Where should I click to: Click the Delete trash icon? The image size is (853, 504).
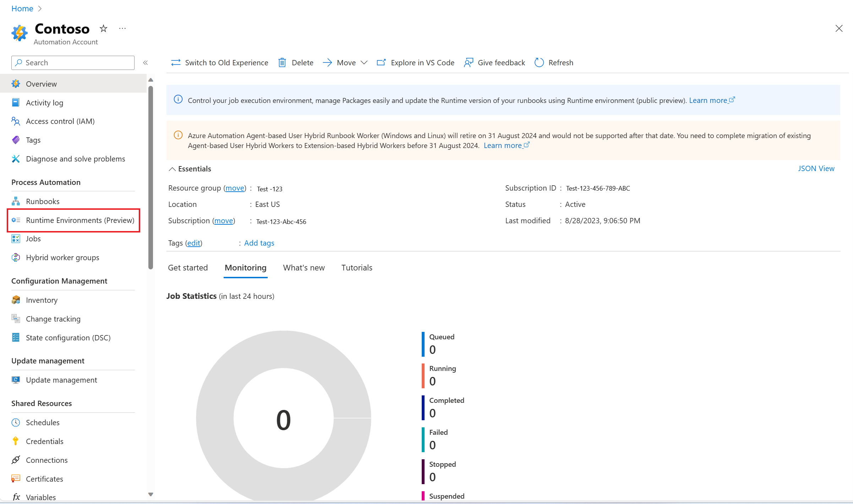point(282,62)
